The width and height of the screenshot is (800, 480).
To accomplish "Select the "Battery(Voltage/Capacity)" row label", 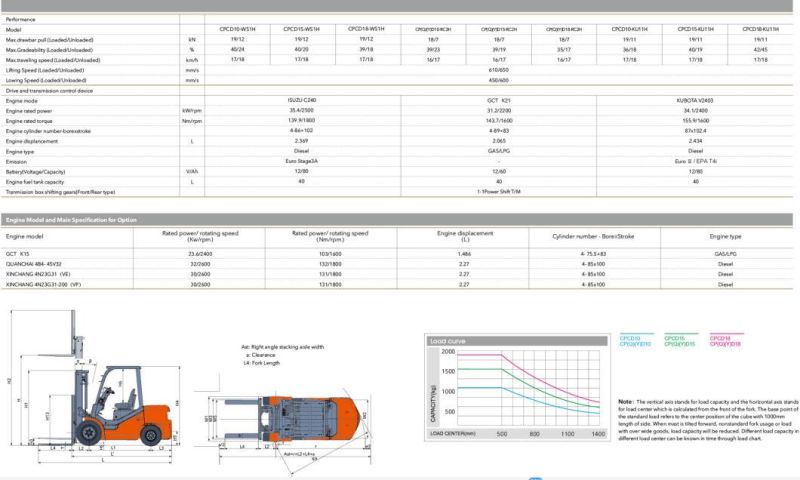I will click(x=35, y=172).
